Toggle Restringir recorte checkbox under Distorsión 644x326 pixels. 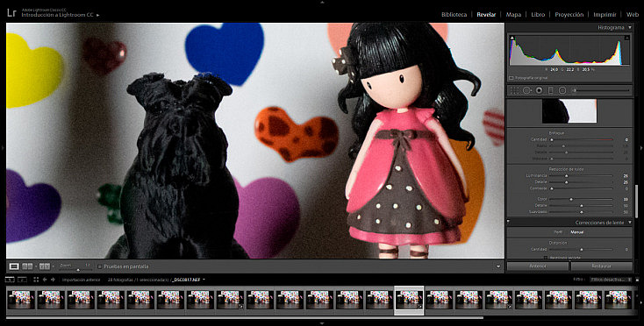[546, 258]
